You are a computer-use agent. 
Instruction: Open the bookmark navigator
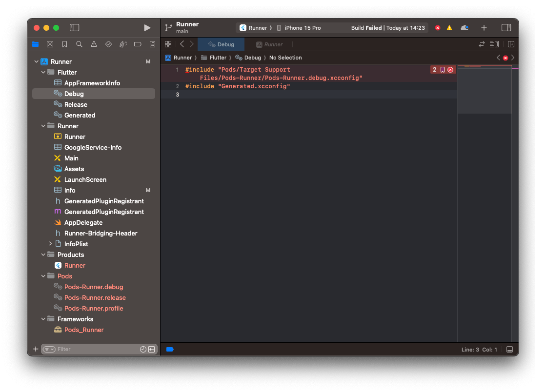point(65,44)
